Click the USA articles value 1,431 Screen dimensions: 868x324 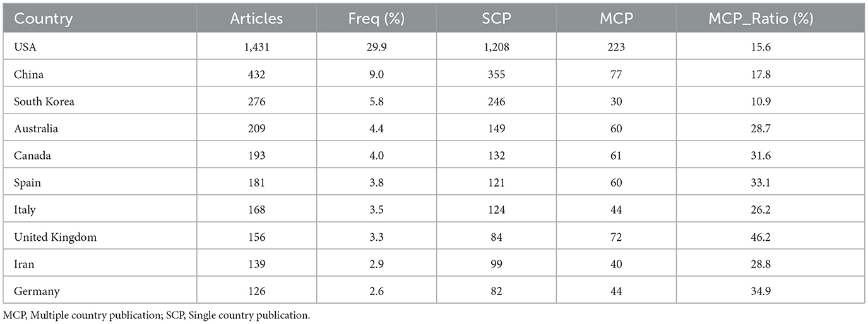tap(256, 47)
